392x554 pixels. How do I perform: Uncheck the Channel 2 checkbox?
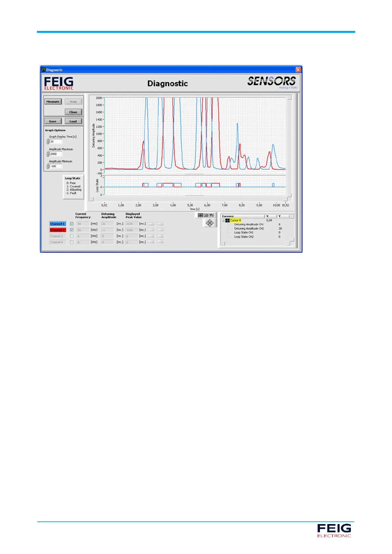click(72, 230)
